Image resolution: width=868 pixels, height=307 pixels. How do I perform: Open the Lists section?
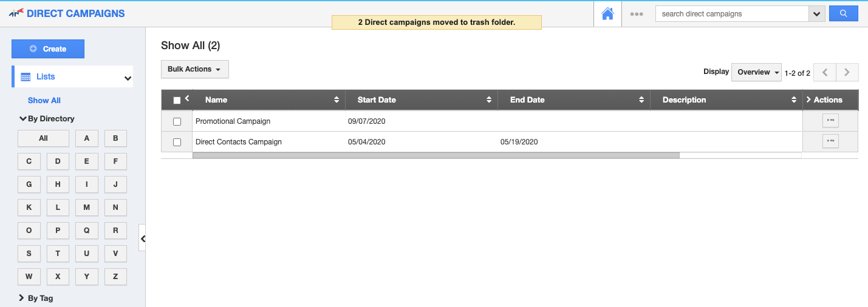pos(72,76)
